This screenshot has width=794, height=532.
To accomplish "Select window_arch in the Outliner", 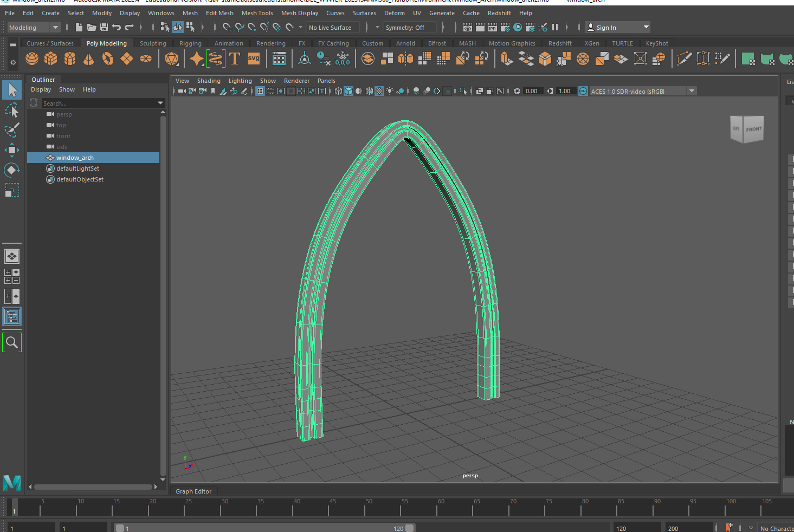I will (75, 158).
